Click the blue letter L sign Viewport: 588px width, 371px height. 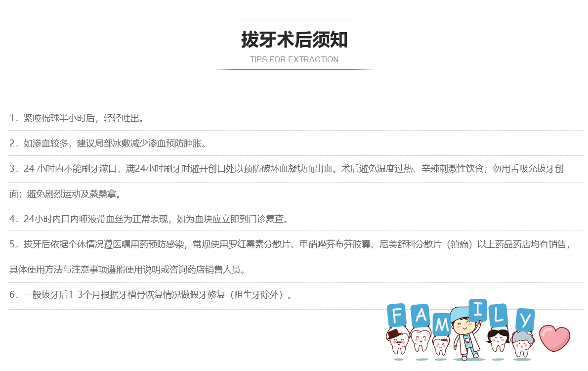point(499,316)
